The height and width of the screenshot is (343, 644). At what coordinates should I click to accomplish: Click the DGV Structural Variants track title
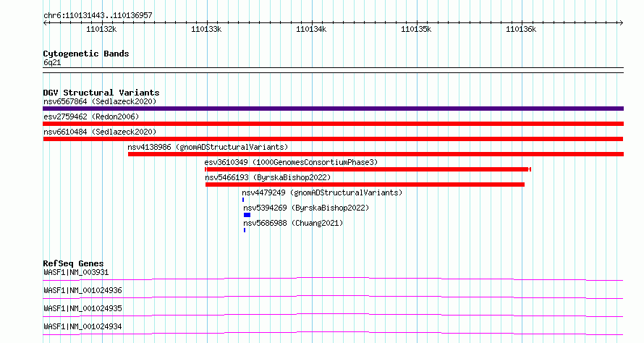coord(101,93)
